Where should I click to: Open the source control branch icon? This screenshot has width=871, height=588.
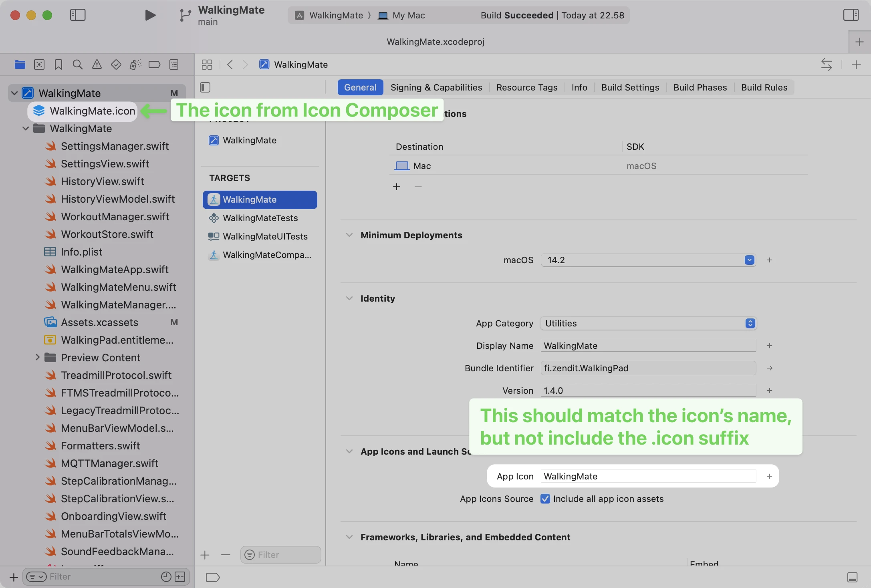185,15
